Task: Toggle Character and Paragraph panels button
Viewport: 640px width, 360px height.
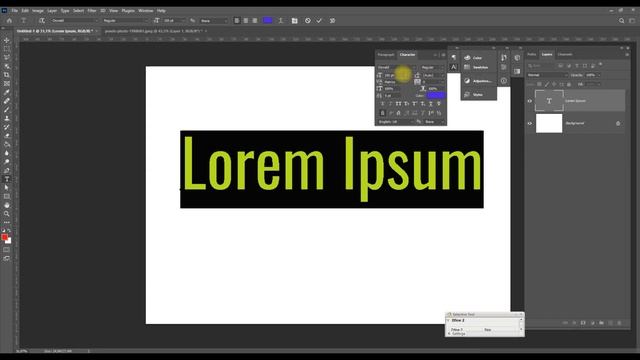Action: (294, 20)
